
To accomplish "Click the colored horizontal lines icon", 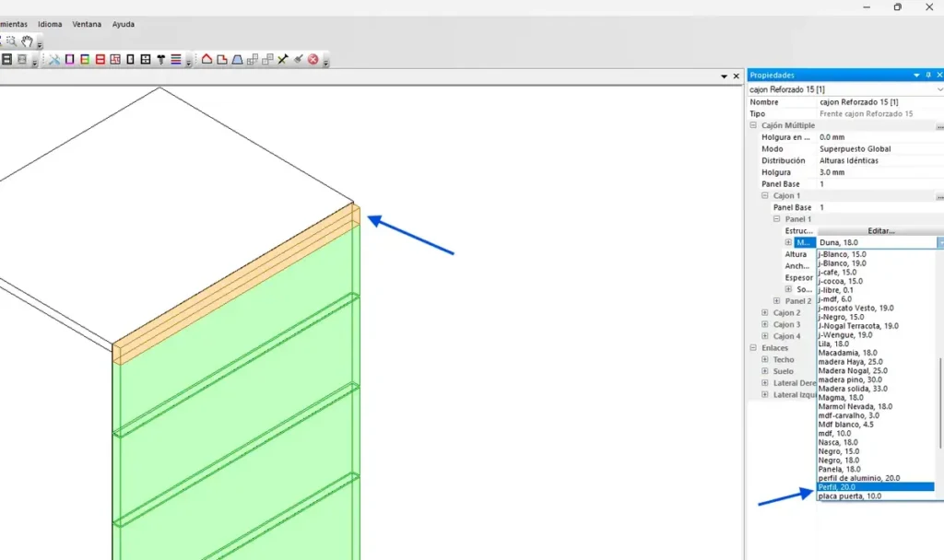I will point(175,60).
